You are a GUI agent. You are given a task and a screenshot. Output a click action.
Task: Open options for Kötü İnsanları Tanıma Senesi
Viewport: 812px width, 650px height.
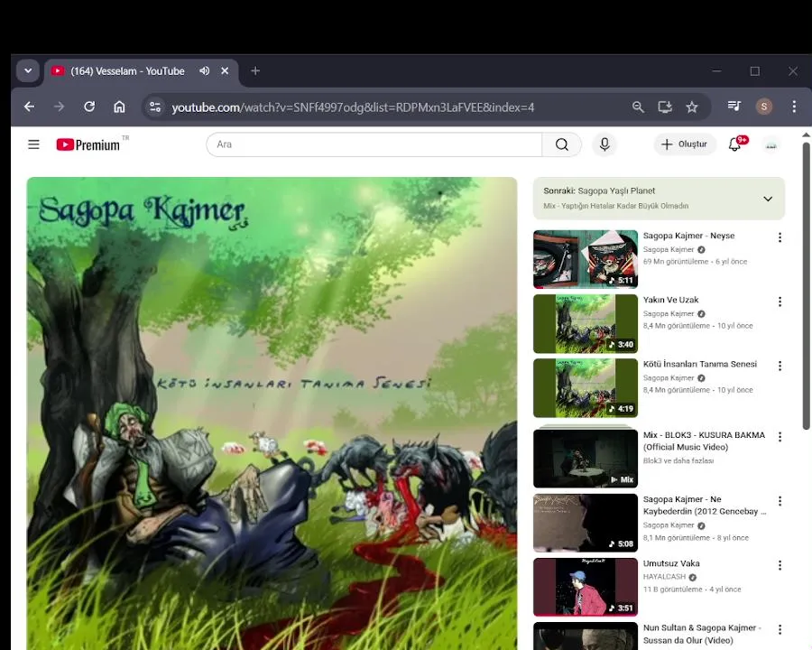click(x=780, y=366)
